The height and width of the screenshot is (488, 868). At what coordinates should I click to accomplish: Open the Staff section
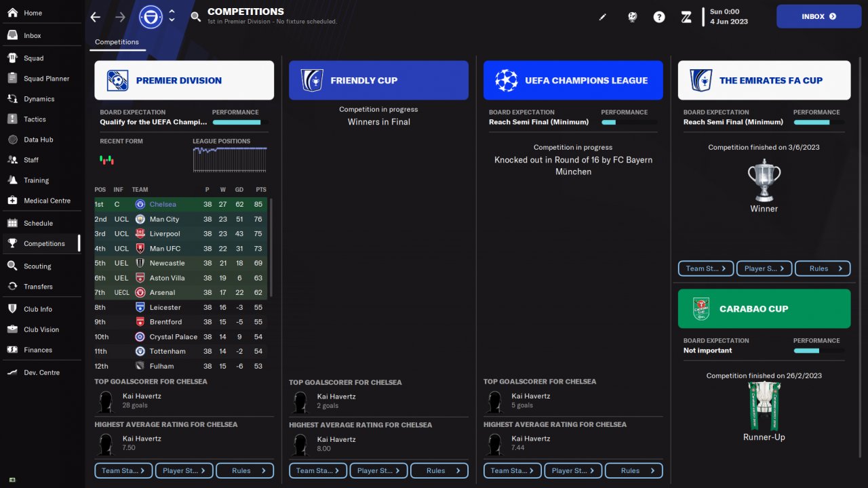(41, 160)
